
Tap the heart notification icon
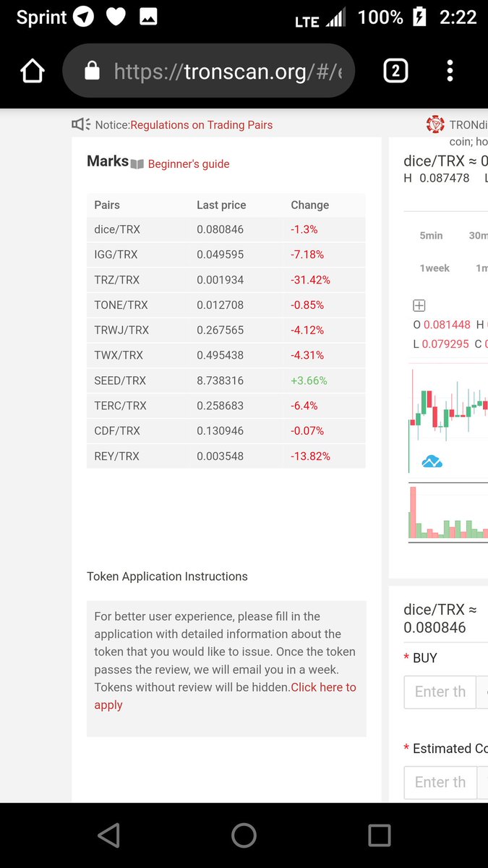(116, 17)
